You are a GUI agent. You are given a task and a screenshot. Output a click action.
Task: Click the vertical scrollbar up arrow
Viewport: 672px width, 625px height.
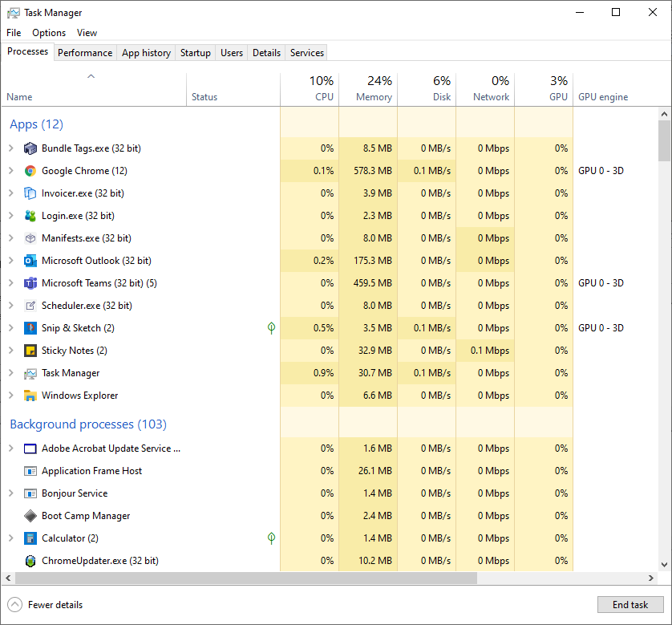pyautogui.click(x=664, y=114)
